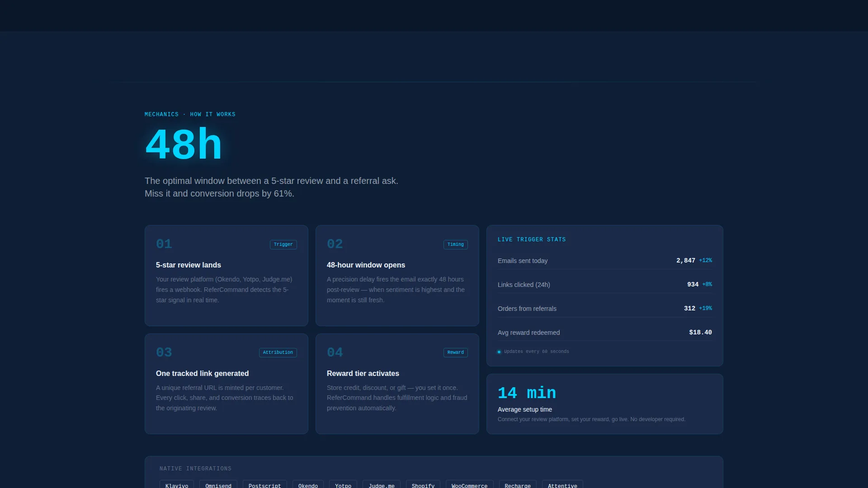Click the 312 orders value

coord(689,309)
